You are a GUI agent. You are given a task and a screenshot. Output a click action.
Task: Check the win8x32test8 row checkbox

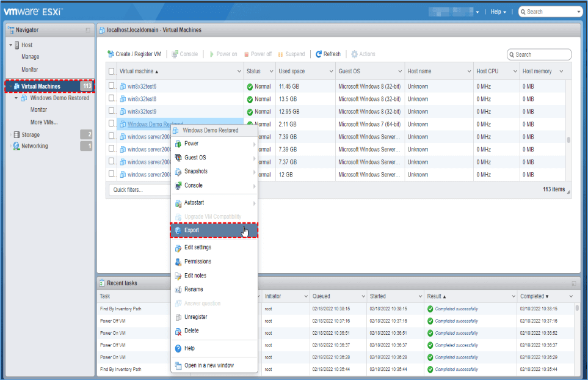click(x=112, y=98)
